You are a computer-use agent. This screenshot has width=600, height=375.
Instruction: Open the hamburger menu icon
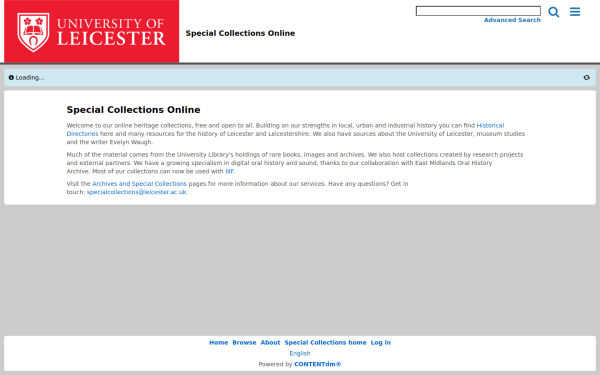[x=575, y=12]
